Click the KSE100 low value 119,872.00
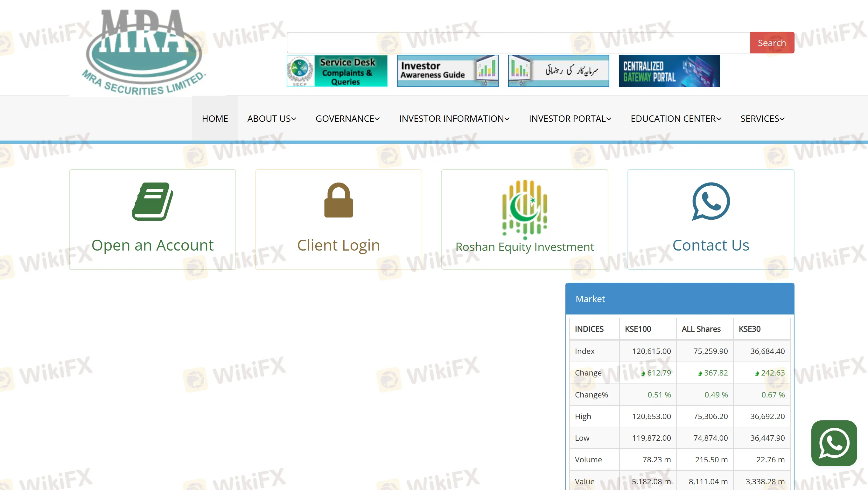This screenshot has width=868, height=490. pos(651,438)
